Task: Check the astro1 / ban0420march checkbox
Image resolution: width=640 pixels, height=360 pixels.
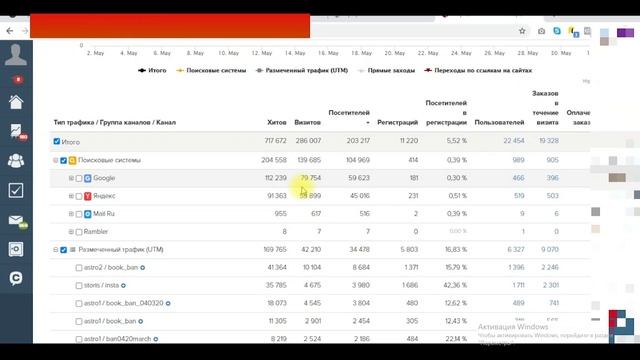Action: click(79, 339)
